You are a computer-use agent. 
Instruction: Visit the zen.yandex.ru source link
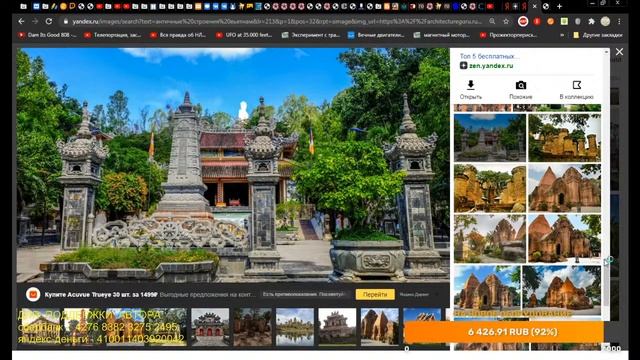[x=491, y=65]
